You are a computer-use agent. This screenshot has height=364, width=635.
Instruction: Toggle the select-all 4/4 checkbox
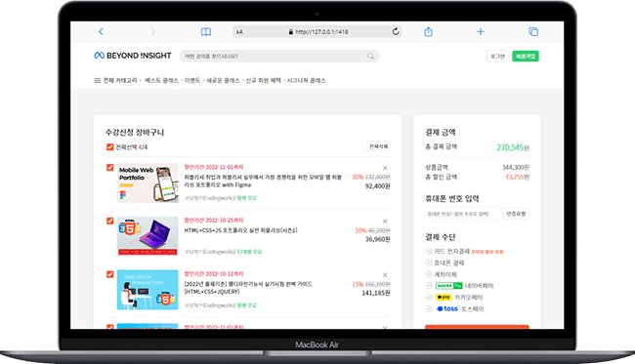(109, 146)
